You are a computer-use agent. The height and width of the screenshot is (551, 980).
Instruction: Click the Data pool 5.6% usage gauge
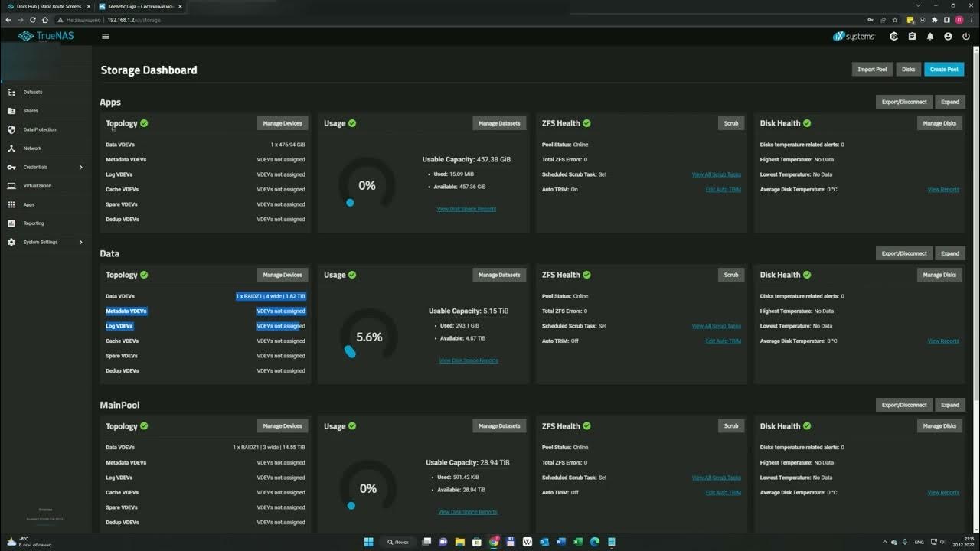click(x=369, y=336)
